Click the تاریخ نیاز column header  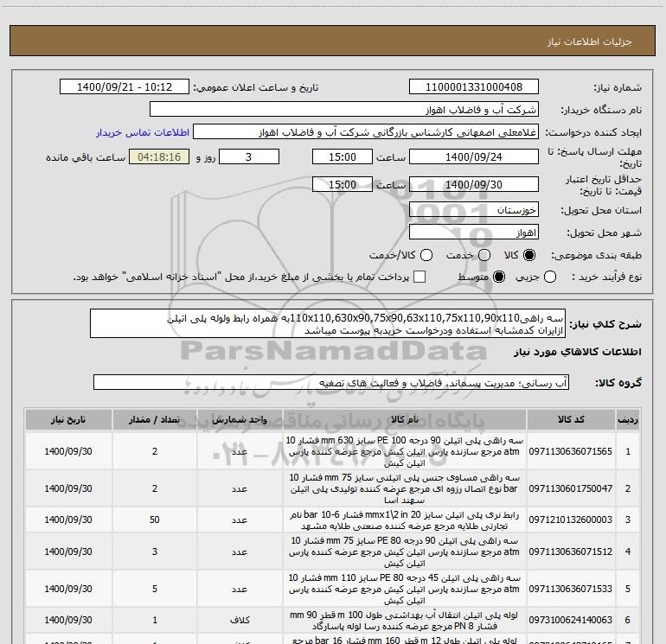coord(68,419)
